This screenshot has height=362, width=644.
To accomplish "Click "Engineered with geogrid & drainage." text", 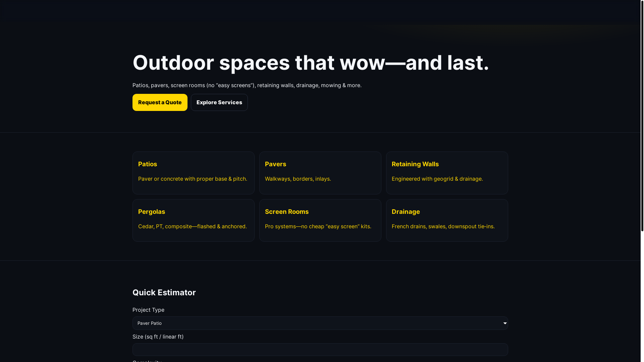I will pos(437,179).
